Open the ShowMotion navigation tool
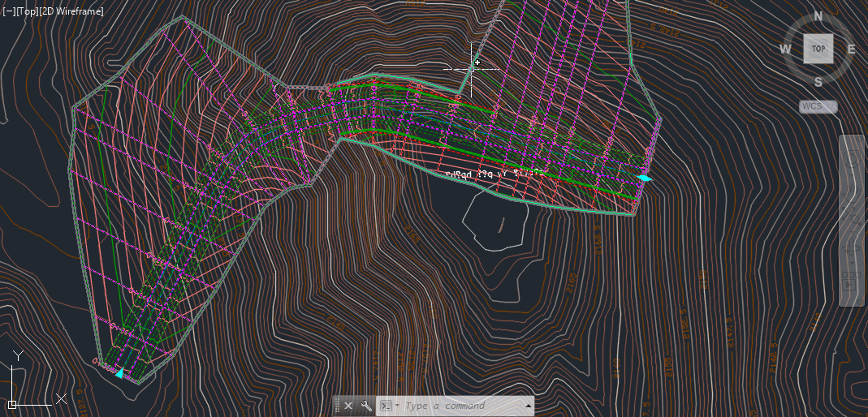 click(x=850, y=281)
